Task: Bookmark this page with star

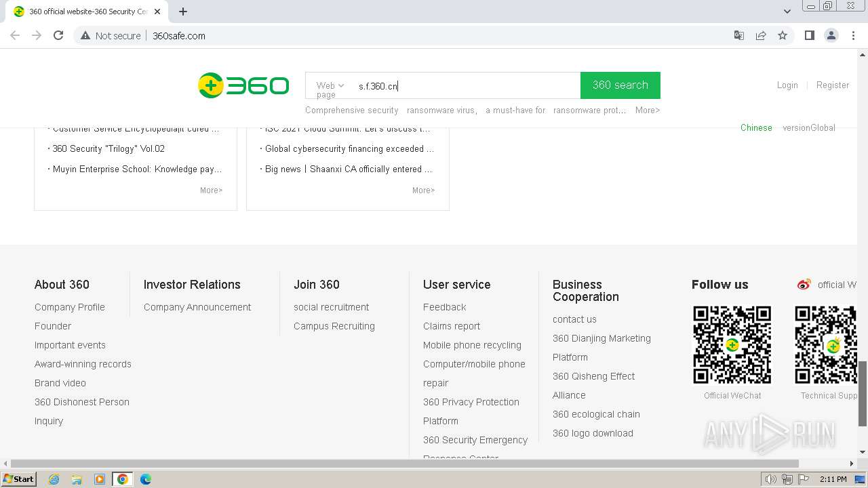Action: 783,35
